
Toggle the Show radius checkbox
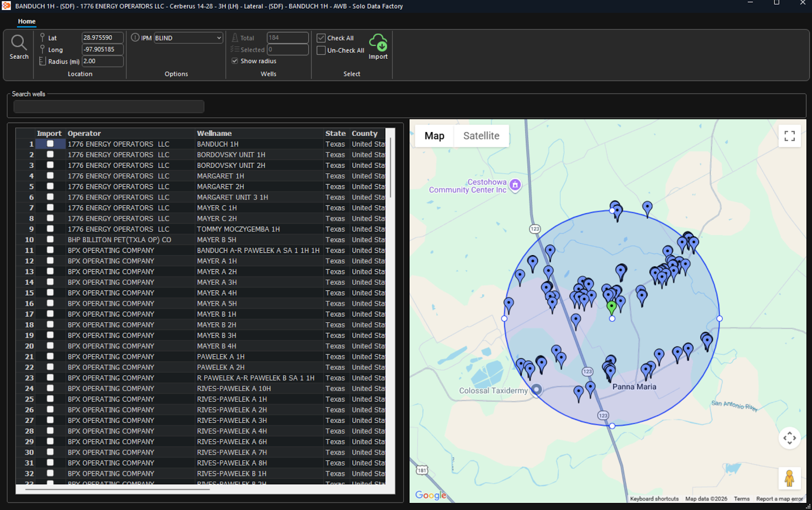coord(235,61)
